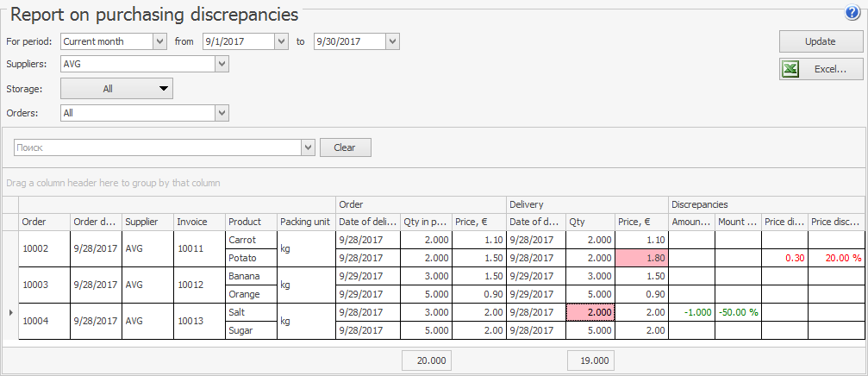
Task: Select order 10003 row cell
Action: (45, 285)
